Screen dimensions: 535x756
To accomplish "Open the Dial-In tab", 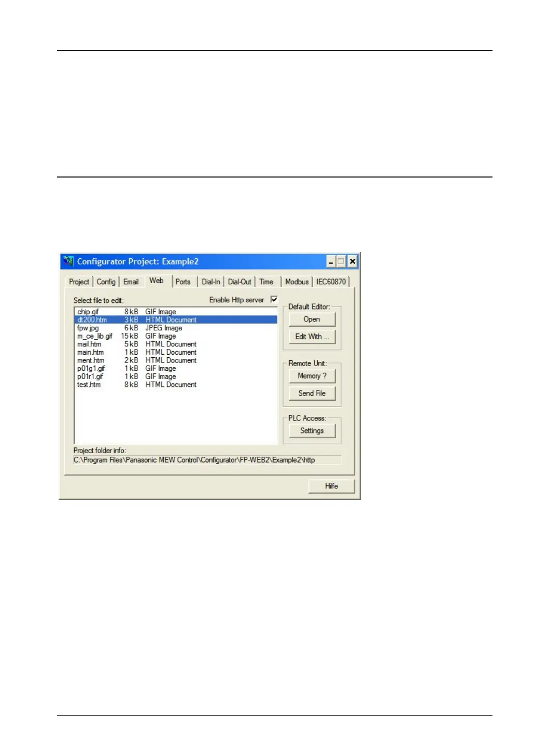I will tap(211, 282).
